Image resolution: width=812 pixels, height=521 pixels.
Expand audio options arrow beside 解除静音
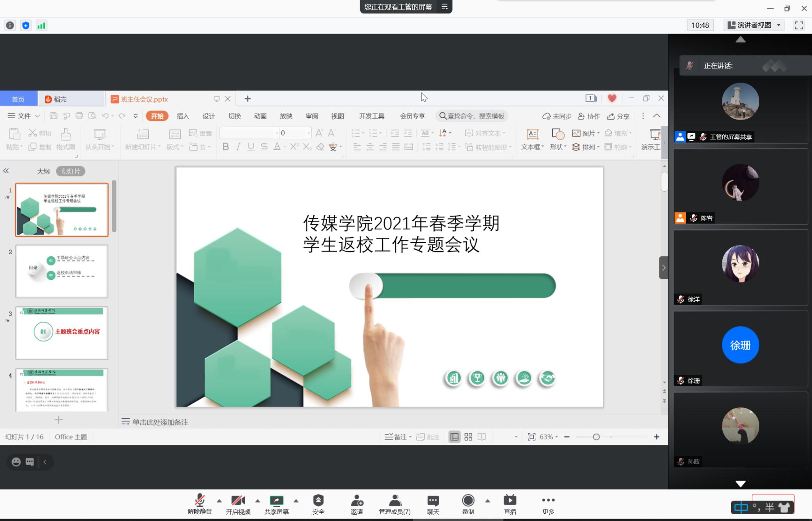[219, 501]
